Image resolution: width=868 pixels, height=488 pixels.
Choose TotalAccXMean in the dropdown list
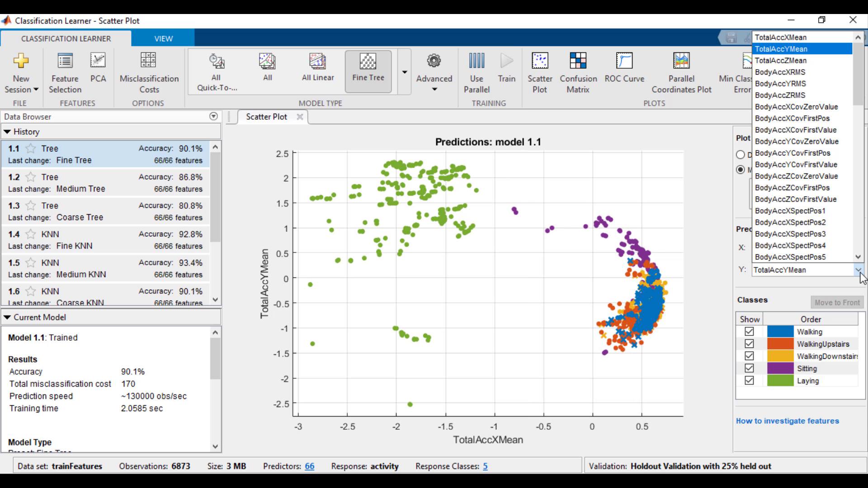point(802,38)
